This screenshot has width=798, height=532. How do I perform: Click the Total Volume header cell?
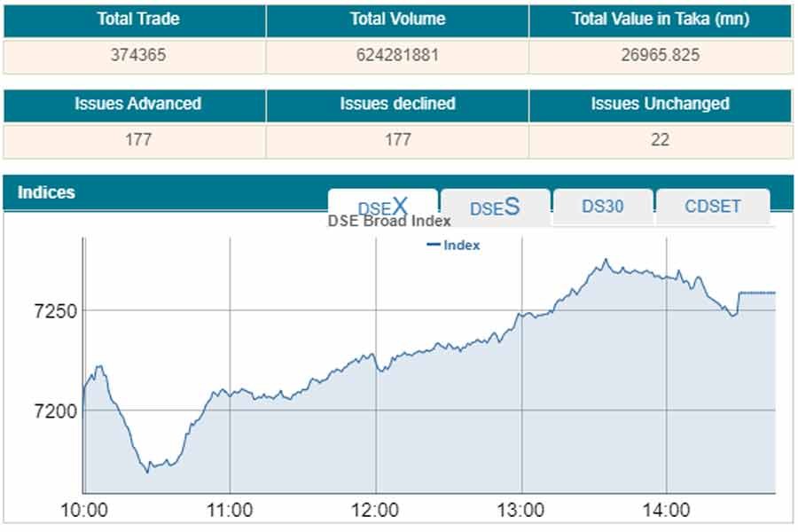[x=397, y=20]
